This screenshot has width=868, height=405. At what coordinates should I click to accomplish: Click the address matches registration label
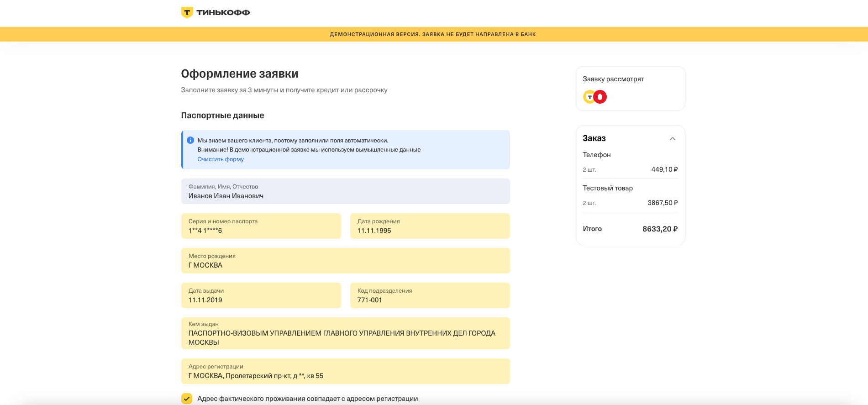pyautogui.click(x=308, y=399)
